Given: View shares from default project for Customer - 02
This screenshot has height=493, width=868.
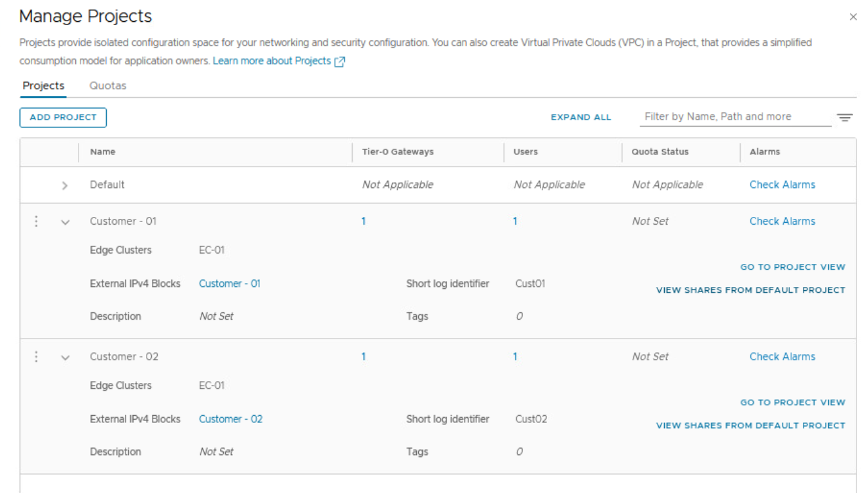Looking at the screenshot, I should pos(750,425).
